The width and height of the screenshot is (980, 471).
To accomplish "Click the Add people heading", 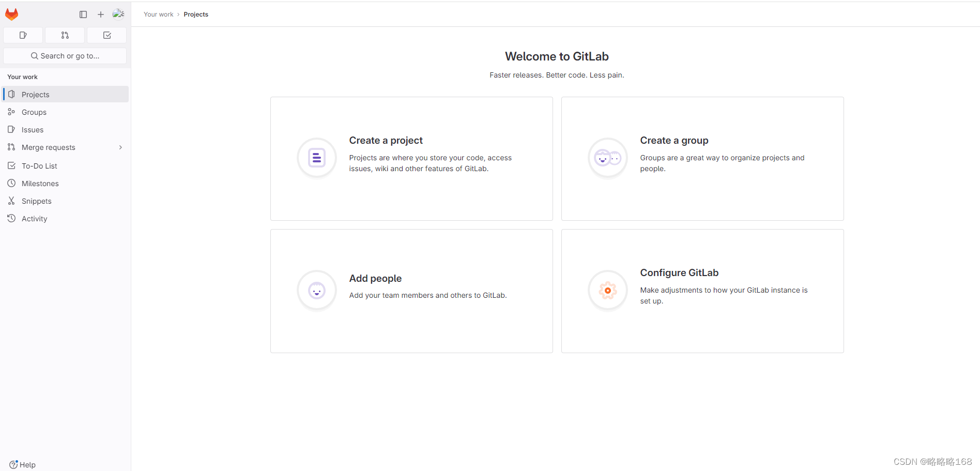I will click(x=375, y=278).
